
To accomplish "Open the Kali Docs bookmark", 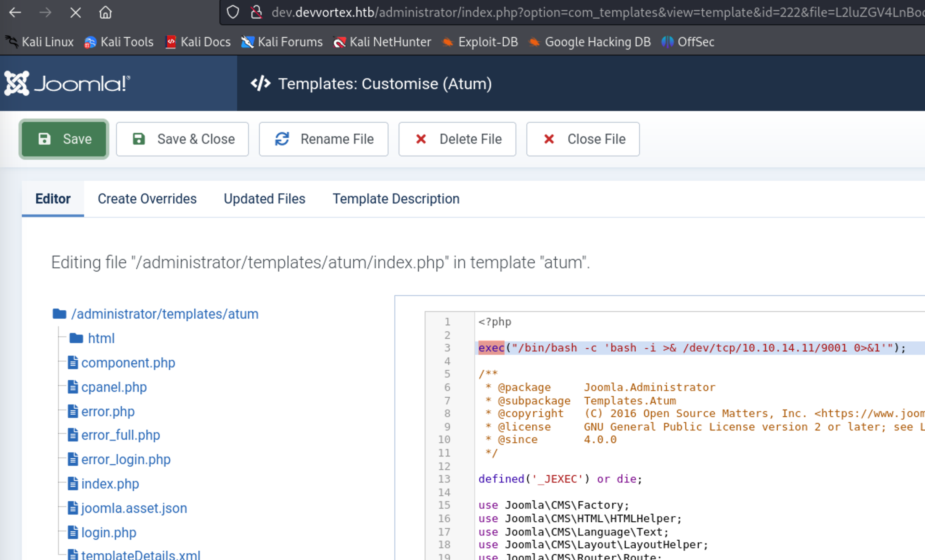I will (x=198, y=42).
